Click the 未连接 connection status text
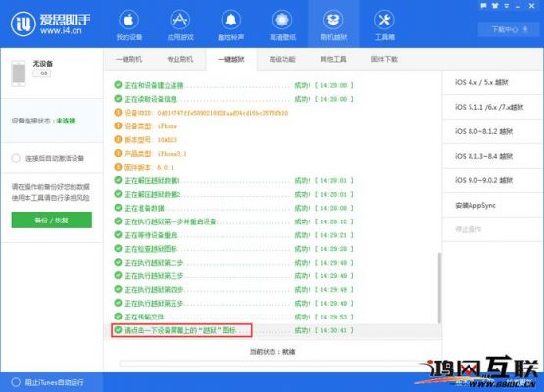This screenshot has height=392, width=544. 66,121
